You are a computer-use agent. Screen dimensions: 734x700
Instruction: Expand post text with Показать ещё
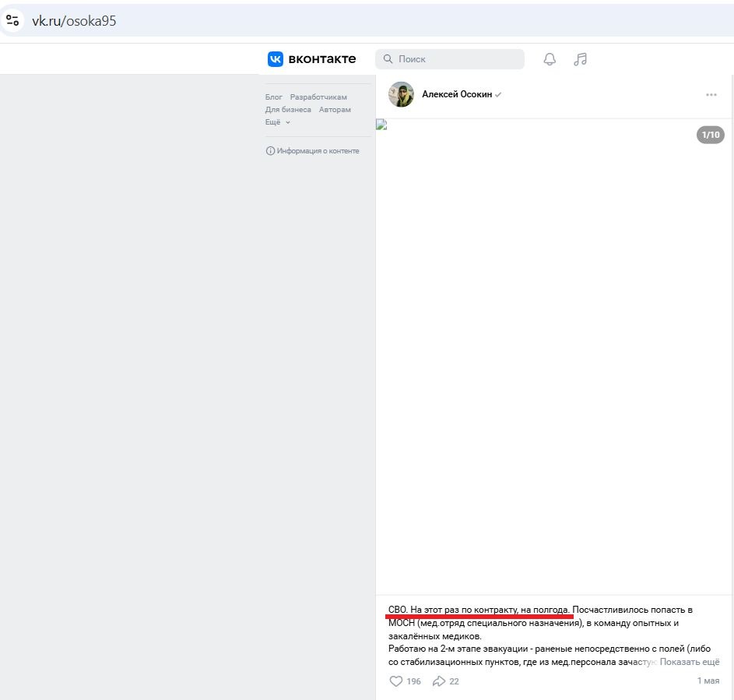click(x=690, y=662)
